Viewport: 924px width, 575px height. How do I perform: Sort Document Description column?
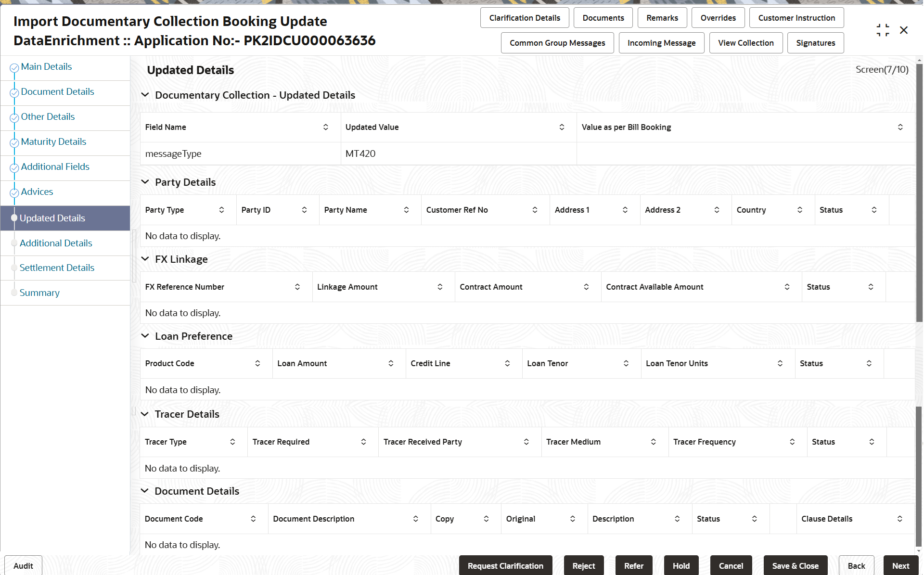416,519
